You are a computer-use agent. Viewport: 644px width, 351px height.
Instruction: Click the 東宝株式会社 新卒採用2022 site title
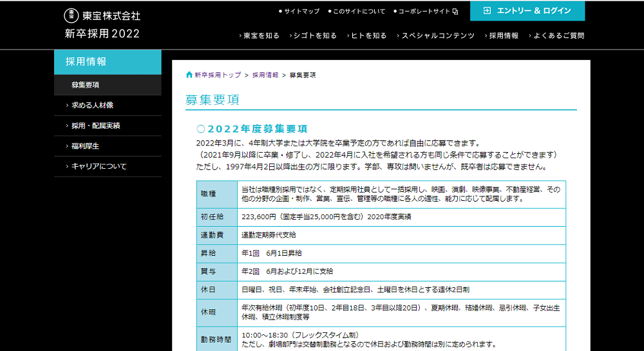pos(102,24)
